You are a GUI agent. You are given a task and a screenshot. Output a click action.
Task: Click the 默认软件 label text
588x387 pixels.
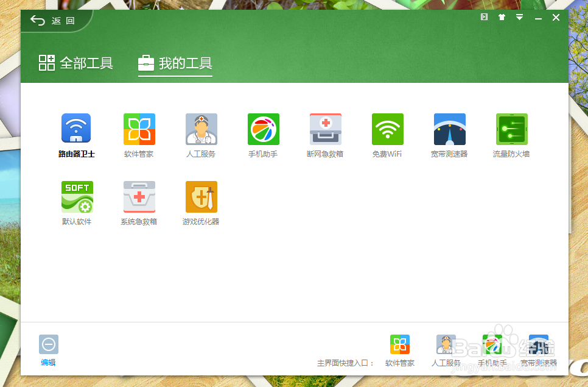click(77, 221)
